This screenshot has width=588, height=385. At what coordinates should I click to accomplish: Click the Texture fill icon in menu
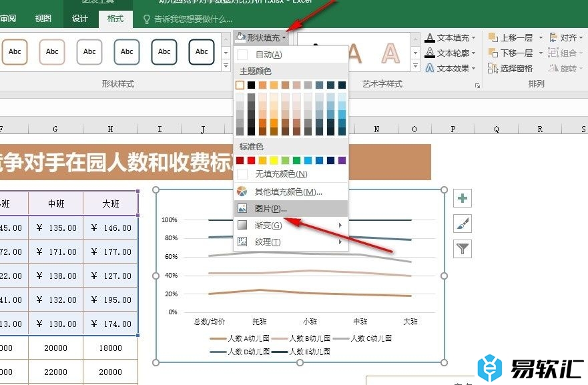pos(242,242)
